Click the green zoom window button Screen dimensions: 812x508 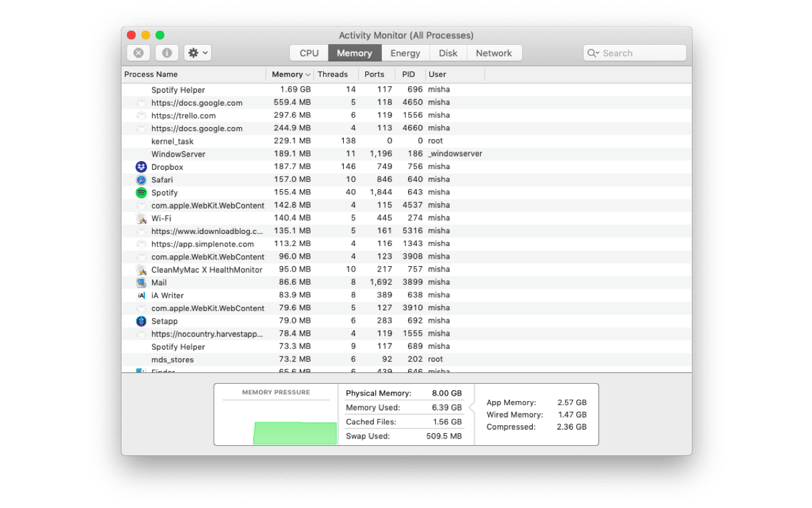[x=160, y=35]
